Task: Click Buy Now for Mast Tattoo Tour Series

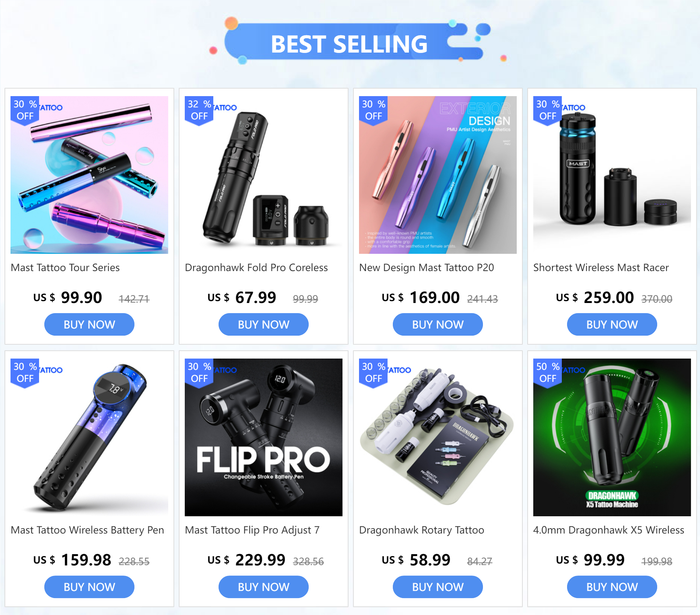Action: 89,324
